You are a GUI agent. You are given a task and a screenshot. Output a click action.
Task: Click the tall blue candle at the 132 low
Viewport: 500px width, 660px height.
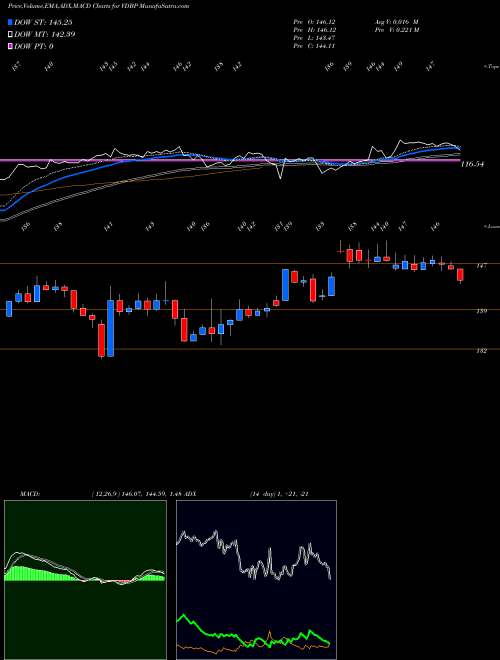111,328
